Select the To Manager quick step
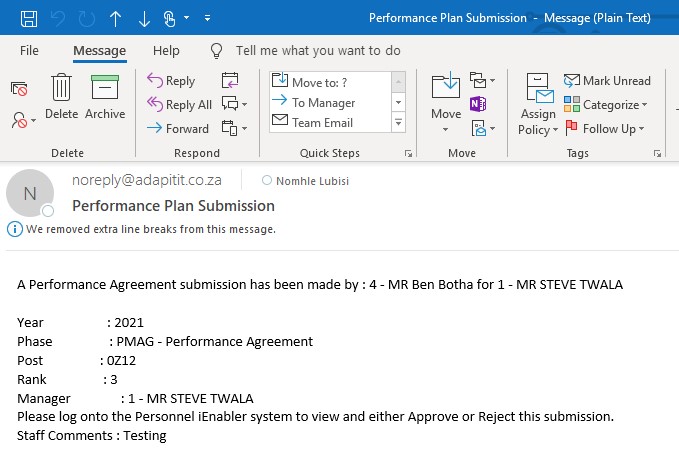679x473 pixels. coord(323,102)
